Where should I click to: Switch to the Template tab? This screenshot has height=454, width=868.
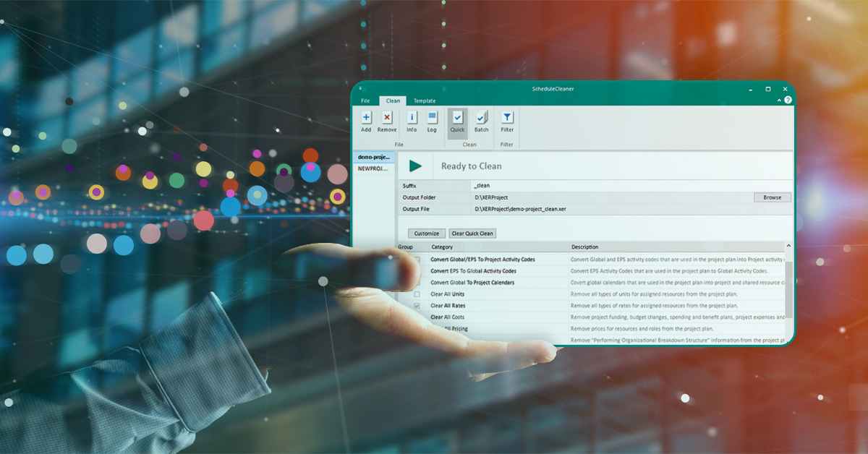424,100
